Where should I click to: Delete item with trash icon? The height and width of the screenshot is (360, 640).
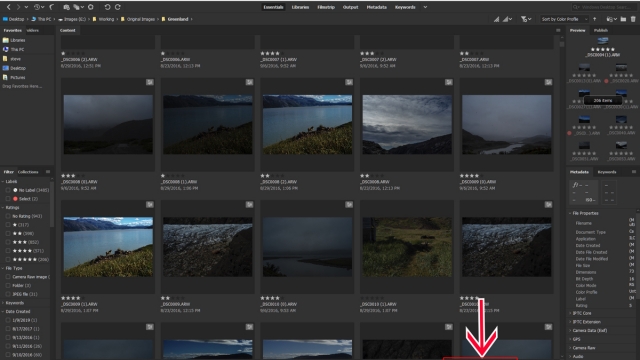point(633,19)
